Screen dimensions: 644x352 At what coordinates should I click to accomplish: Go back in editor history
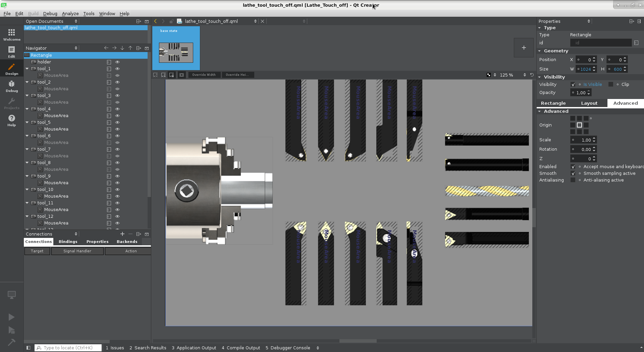coord(155,21)
